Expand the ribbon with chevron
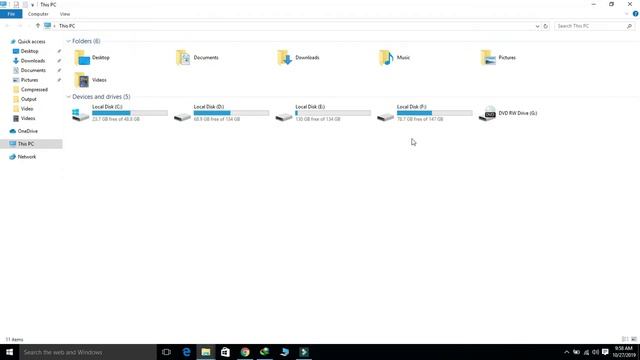Screen dimensions: 640x360 pyautogui.click(x=627, y=14)
